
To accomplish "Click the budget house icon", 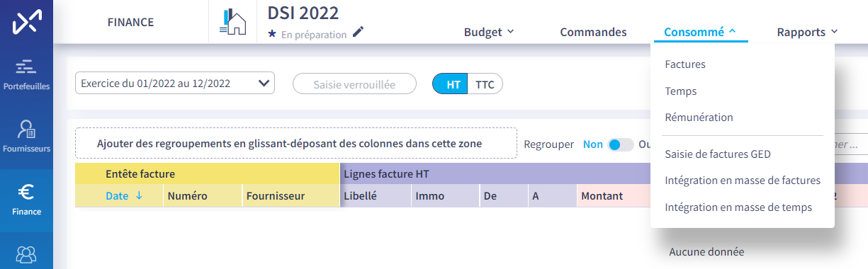I will (x=233, y=22).
